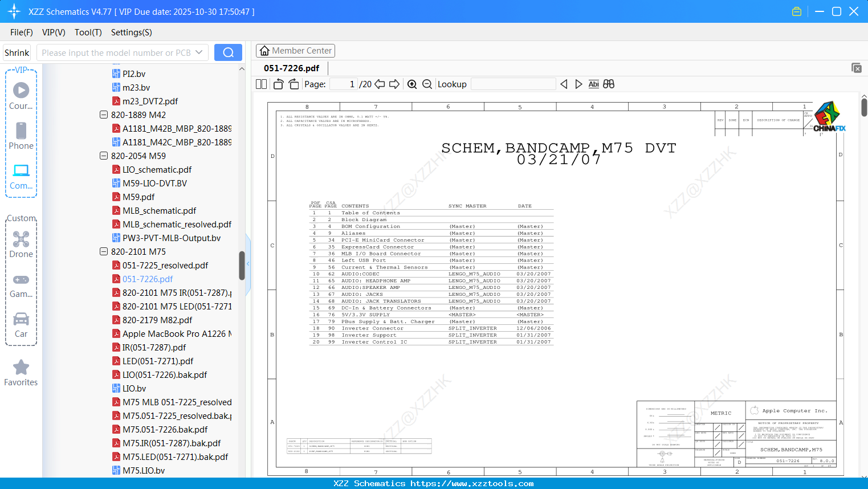The image size is (868, 489).
Task: Open the model number dropdown arrow
Action: [x=199, y=52]
